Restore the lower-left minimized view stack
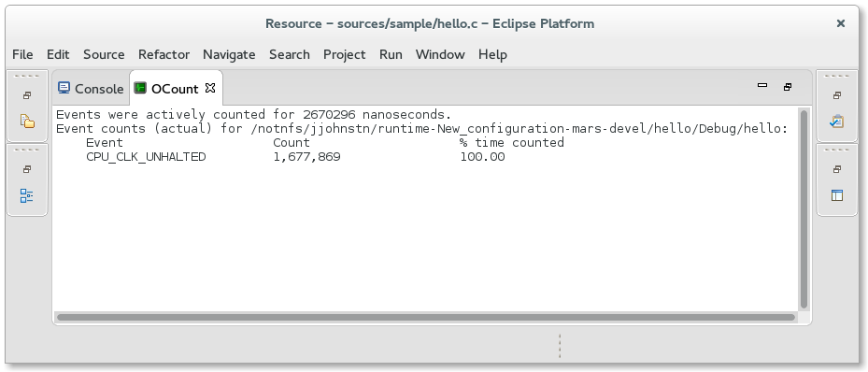The image size is (868, 372). click(27, 169)
